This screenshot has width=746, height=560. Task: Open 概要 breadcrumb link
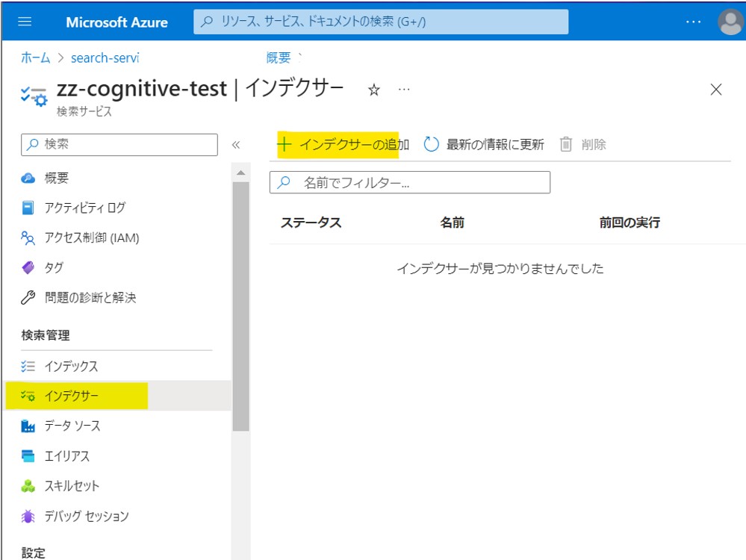[279, 57]
